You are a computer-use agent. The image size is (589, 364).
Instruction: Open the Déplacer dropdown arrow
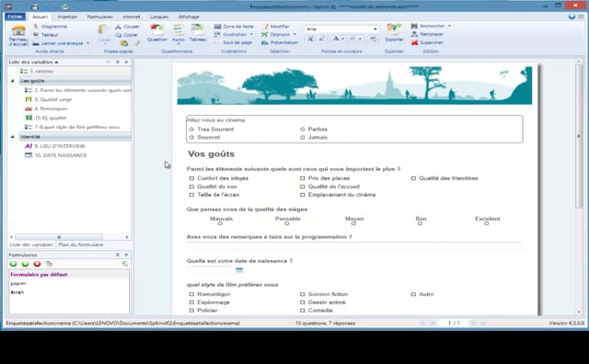coord(294,35)
